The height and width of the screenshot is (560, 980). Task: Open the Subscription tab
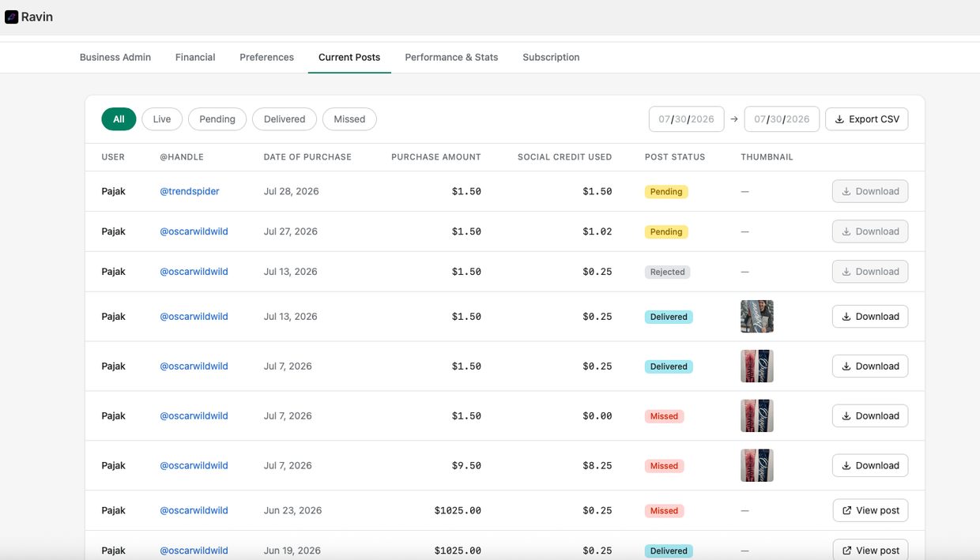pos(551,57)
